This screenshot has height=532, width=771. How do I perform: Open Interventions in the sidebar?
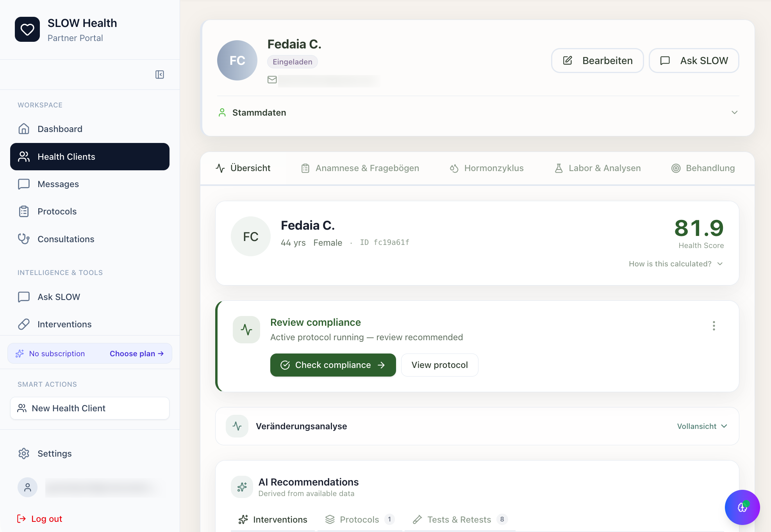tap(90, 324)
